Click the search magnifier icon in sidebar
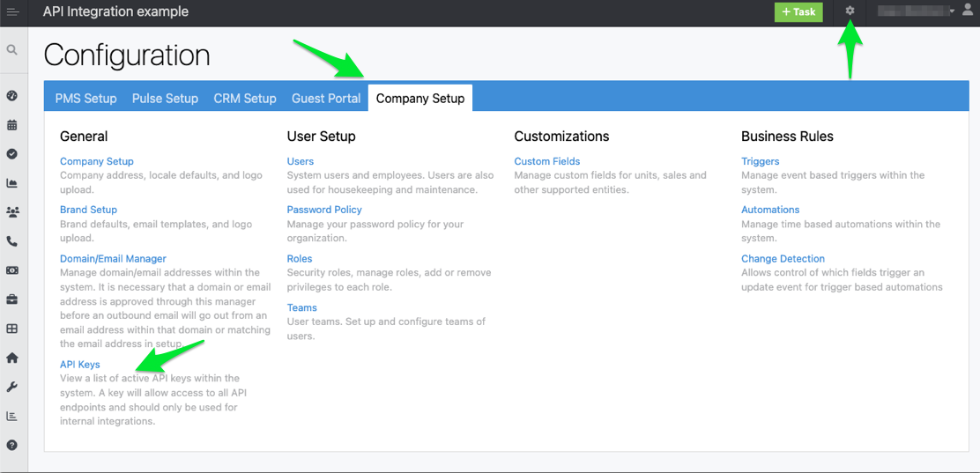Viewport: 980px width, 473px height. pos(12,50)
